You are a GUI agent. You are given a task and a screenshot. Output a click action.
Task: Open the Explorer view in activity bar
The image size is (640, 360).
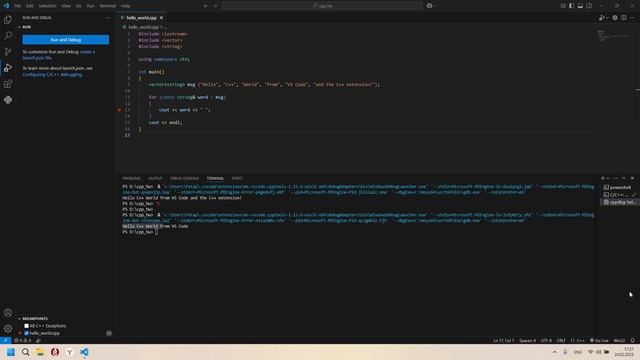[8, 20]
